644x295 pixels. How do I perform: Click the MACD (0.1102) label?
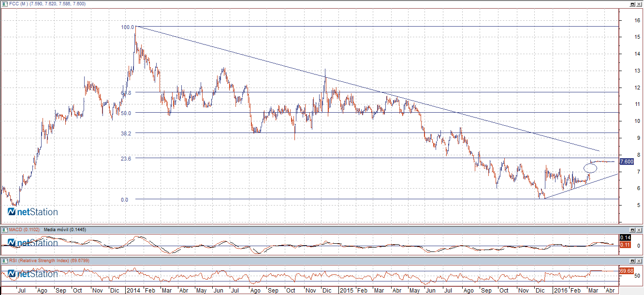(x=24, y=229)
